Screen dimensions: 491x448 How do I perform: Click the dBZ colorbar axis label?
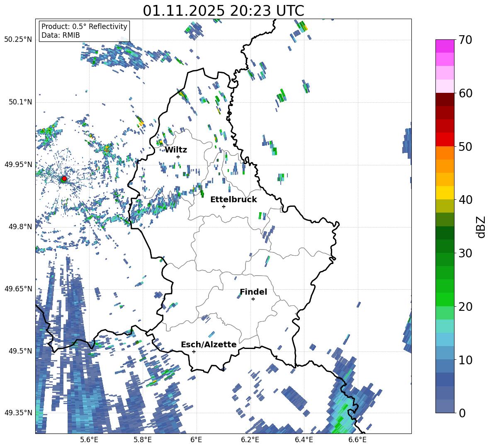481,227
